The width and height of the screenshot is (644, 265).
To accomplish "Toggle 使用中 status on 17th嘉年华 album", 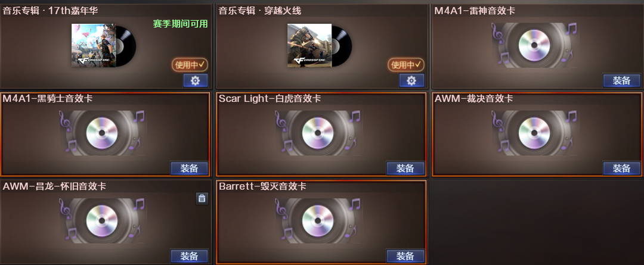I will click(x=190, y=64).
